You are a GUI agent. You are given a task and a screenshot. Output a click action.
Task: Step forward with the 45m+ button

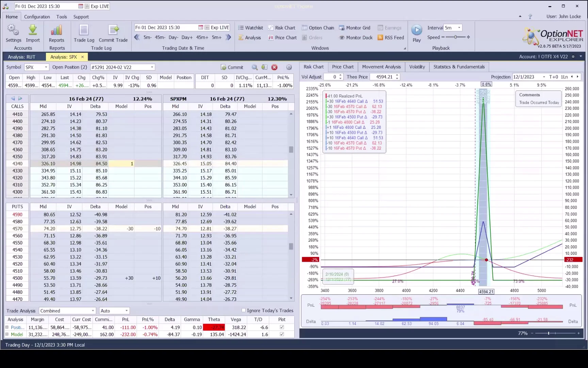click(x=202, y=37)
